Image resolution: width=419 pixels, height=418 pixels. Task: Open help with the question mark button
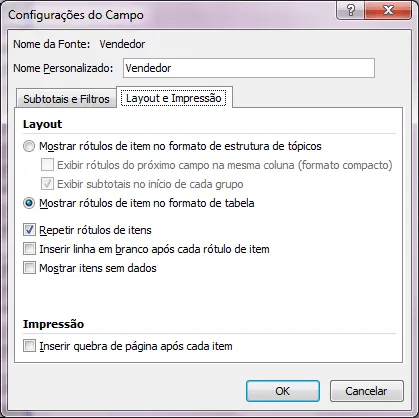[x=350, y=10]
